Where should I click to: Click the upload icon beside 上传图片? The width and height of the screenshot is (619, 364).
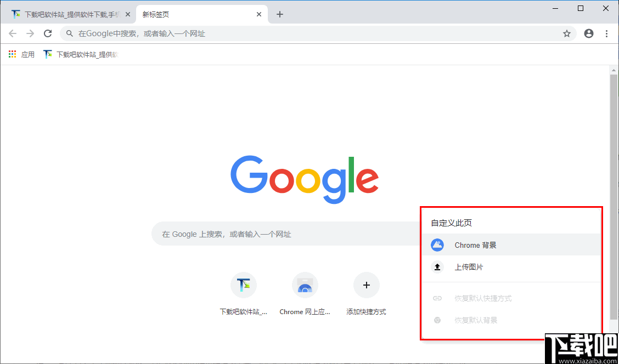coord(437,267)
